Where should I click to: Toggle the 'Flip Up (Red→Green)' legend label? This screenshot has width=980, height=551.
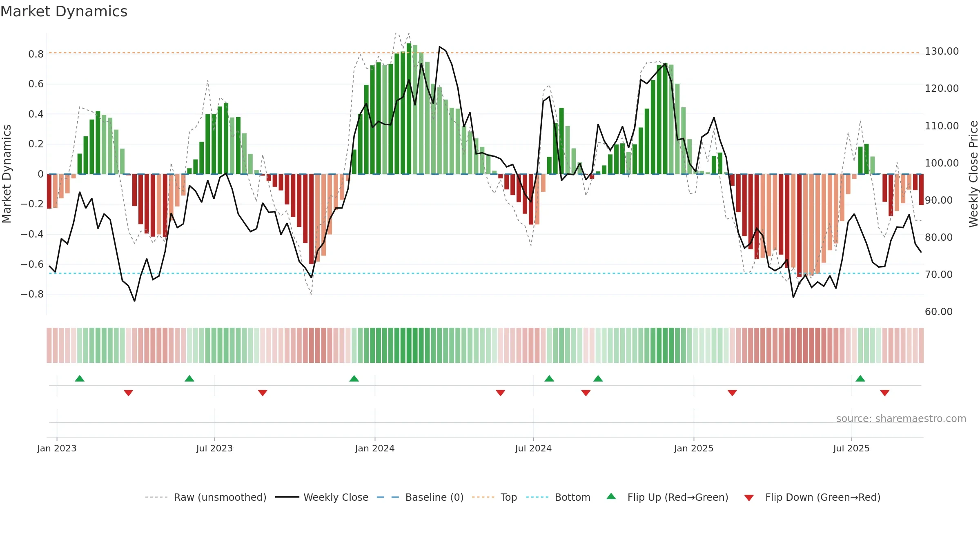click(x=678, y=498)
